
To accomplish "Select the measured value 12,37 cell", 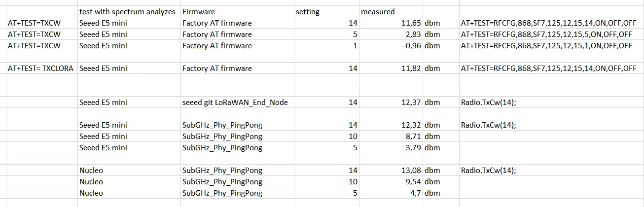I will tap(391, 103).
